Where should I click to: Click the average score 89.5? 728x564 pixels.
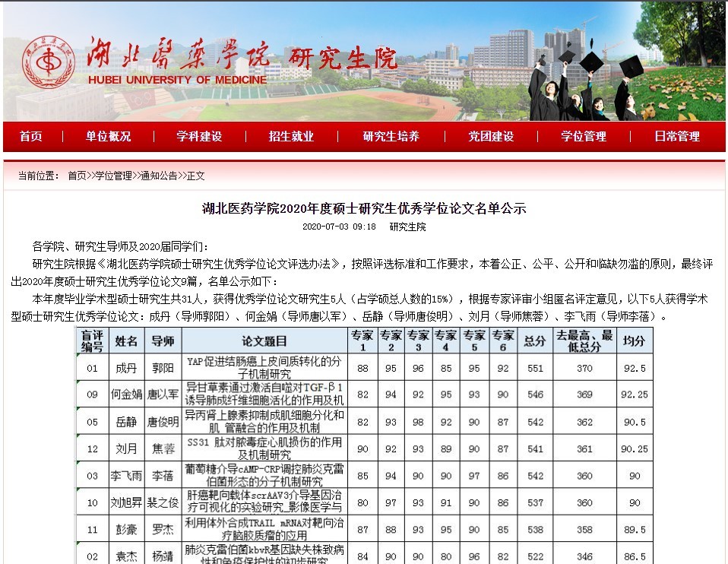635,529
